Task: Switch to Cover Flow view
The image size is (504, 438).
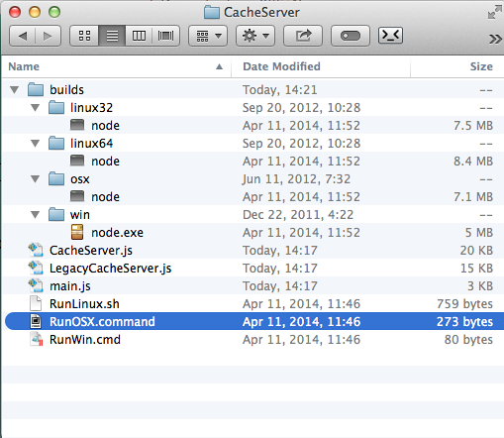Action: click(165, 36)
